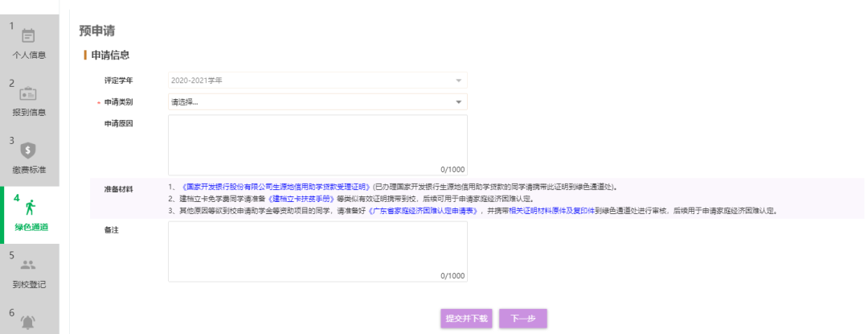Click the 报到信息 ID card icon
The height and width of the screenshot is (334, 868).
click(x=27, y=93)
